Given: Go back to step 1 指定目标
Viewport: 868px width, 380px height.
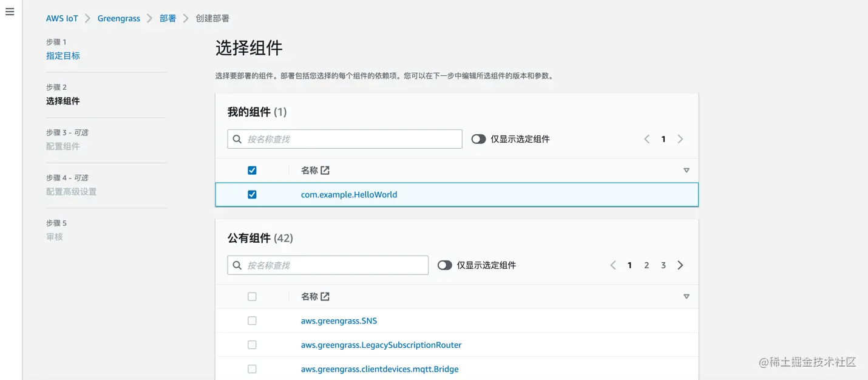Looking at the screenshot, I should coord(63,56).
